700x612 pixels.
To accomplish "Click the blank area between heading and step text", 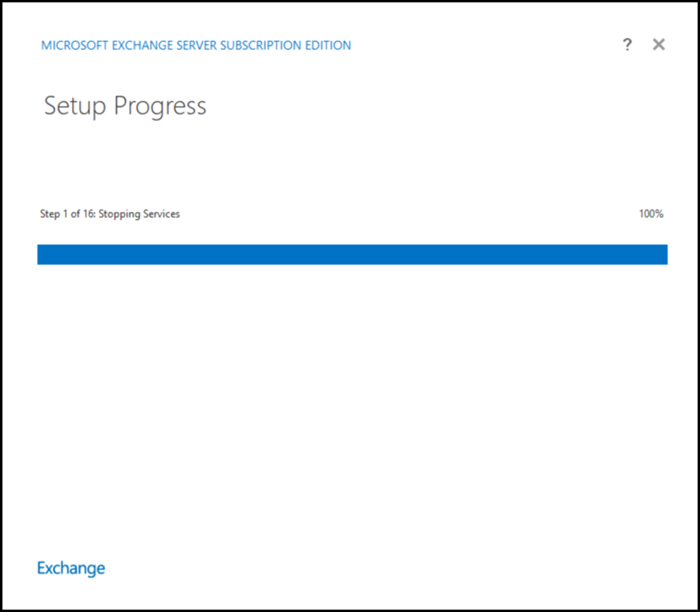I will (352, 162).
